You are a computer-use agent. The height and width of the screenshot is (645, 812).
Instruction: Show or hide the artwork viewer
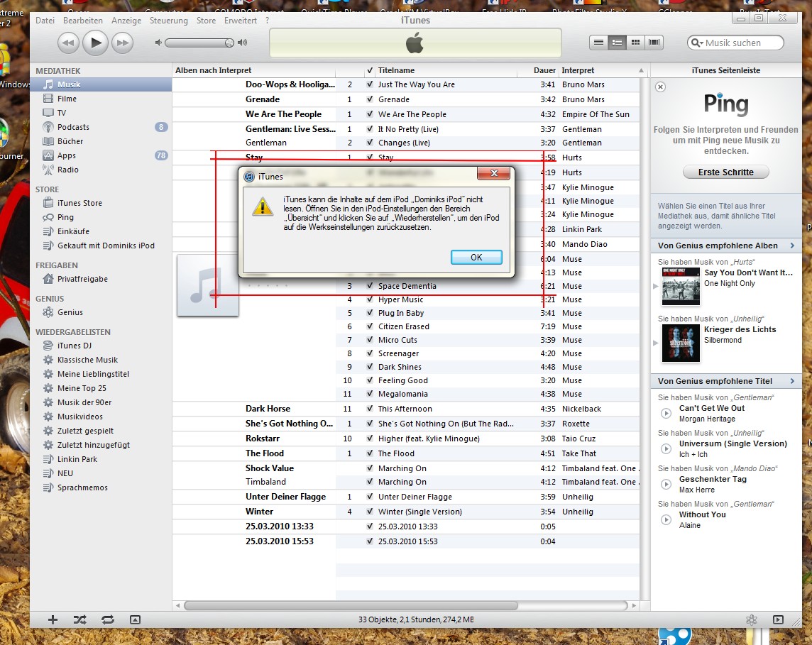coord(135,619)
